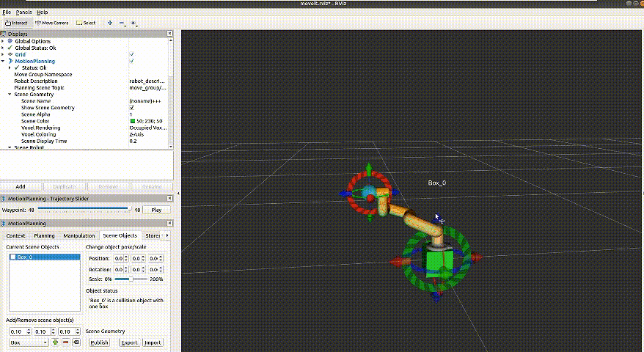Screen dimensions: 644x352
Task: Collapse the Scene Robot section
Action: 10,147
